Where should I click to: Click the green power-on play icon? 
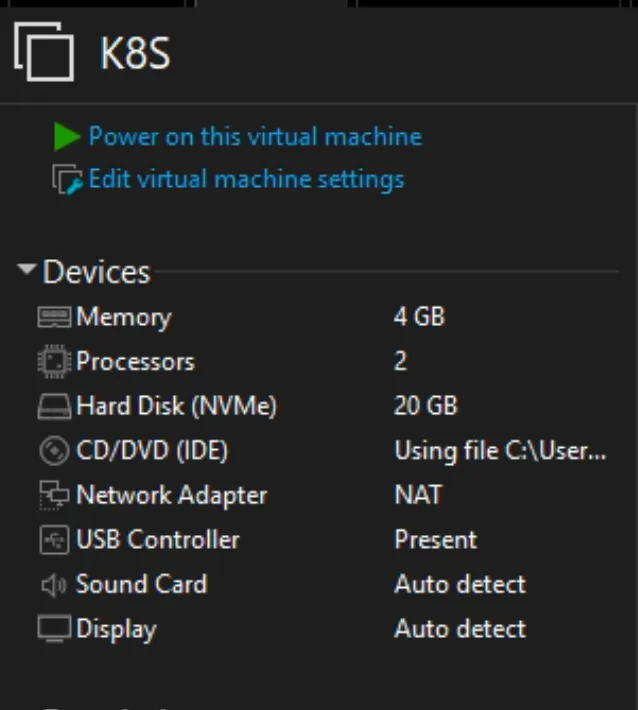point(67,136)
